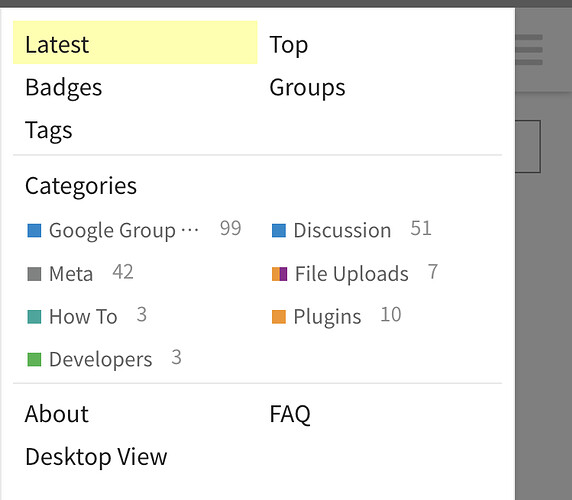Click the teal How To category square
Image resolution: width=572 pixels, height=500 pixels.
coord(34,317)
